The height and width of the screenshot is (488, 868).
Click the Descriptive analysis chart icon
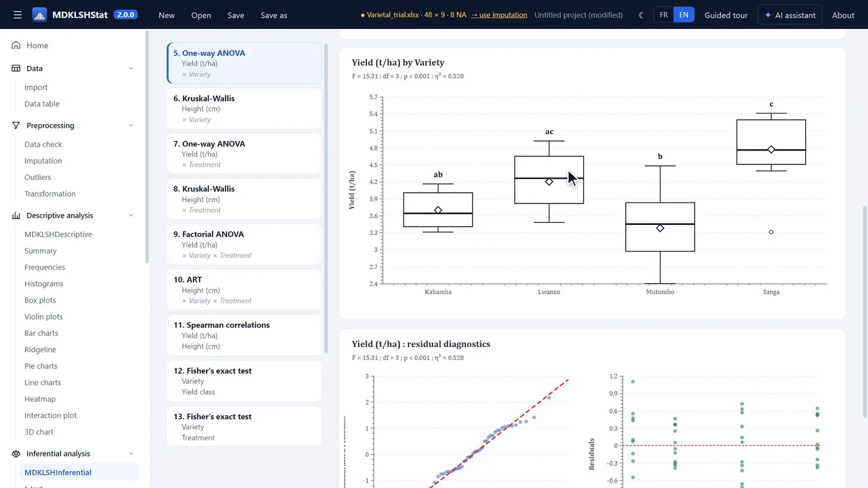pyautogui.click(x=16, y=215)
